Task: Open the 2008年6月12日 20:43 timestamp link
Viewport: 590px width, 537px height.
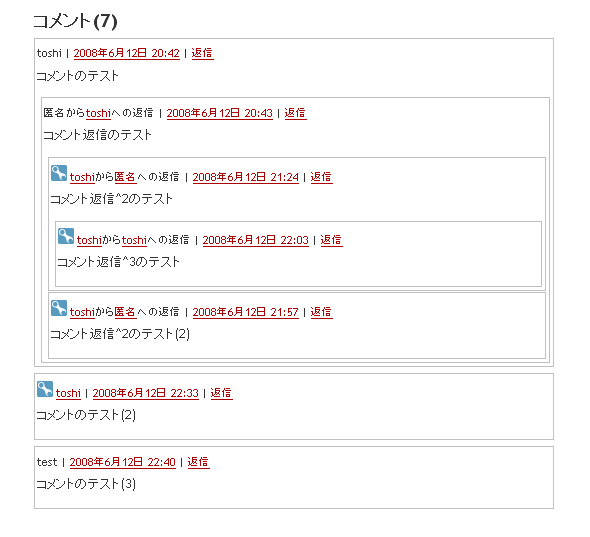Action: pyautogui.click(x=219, y=113)
